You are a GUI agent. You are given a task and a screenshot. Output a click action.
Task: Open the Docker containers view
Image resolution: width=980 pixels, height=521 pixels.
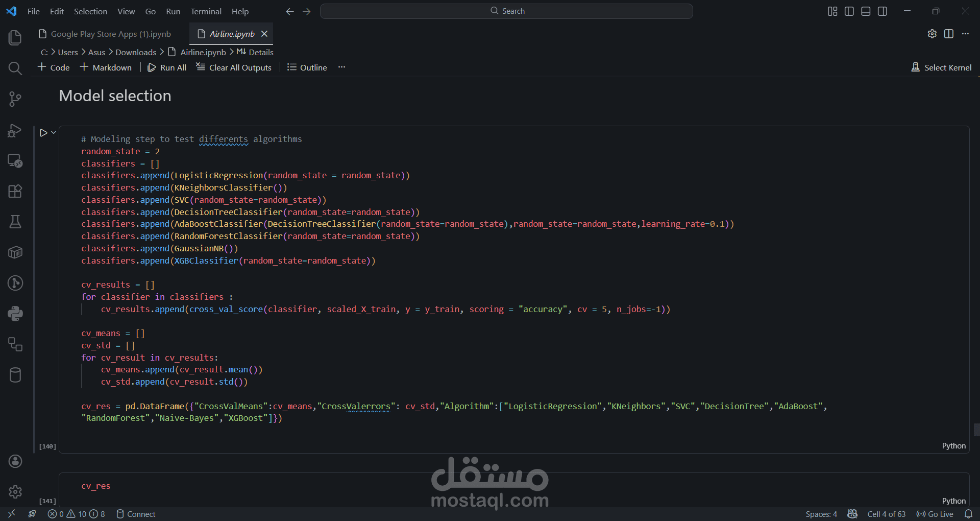(x=15, y=252)
